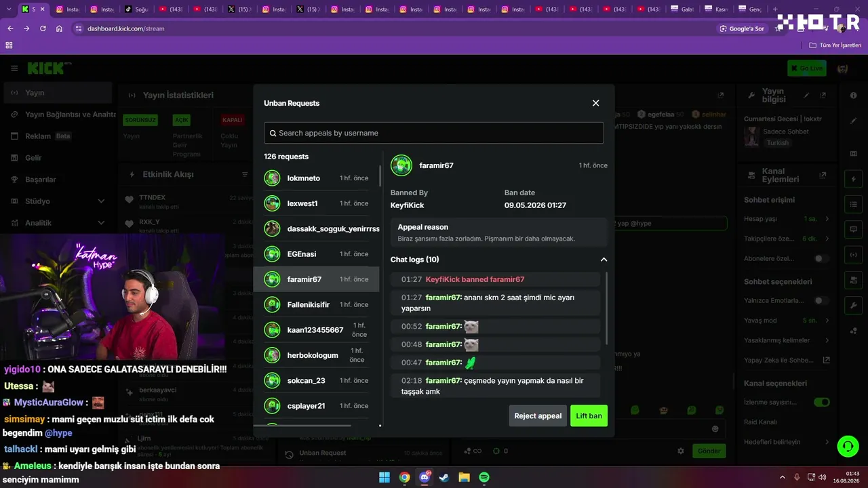Select the herbokologum unban request
This screenshot has height=488, width=868.
pos(316,355)
